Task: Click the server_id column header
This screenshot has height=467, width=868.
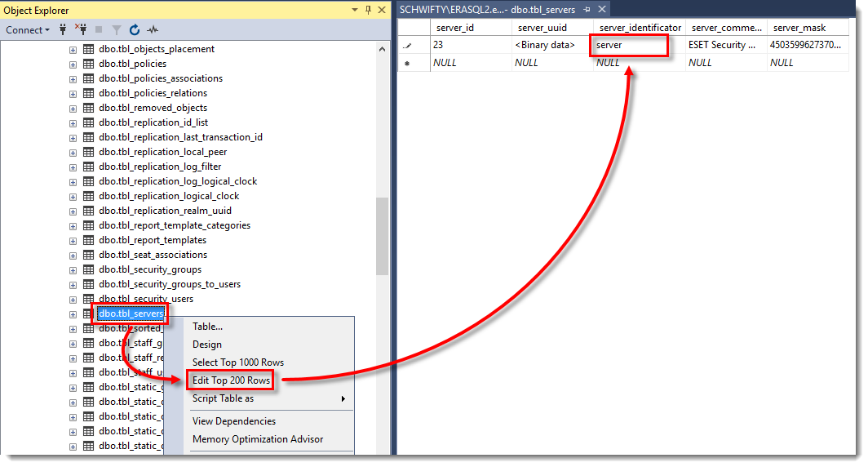Action: [471, 28]
